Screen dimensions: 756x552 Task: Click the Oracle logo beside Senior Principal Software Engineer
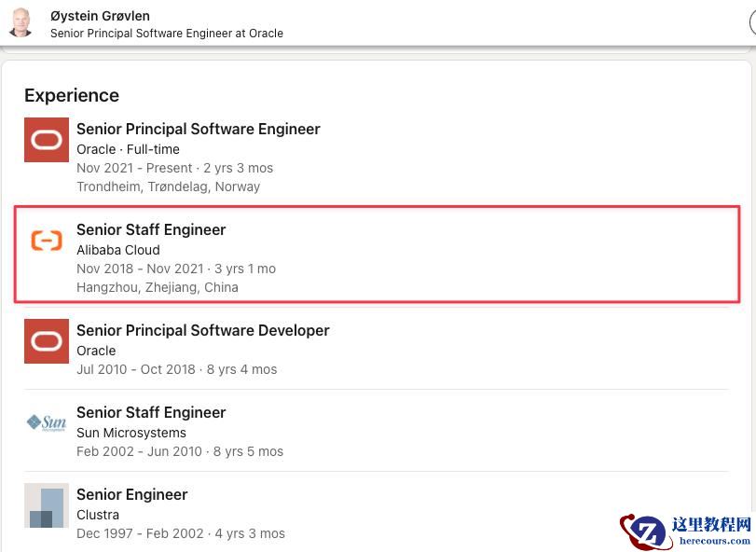point(47,140)
